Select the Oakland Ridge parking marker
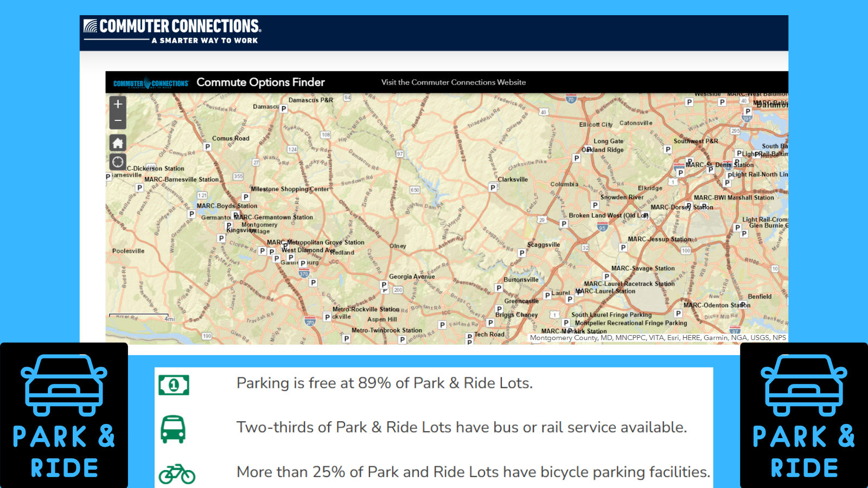Image resolution: width=868 pixels, height=488 pixels. (577, 158)
